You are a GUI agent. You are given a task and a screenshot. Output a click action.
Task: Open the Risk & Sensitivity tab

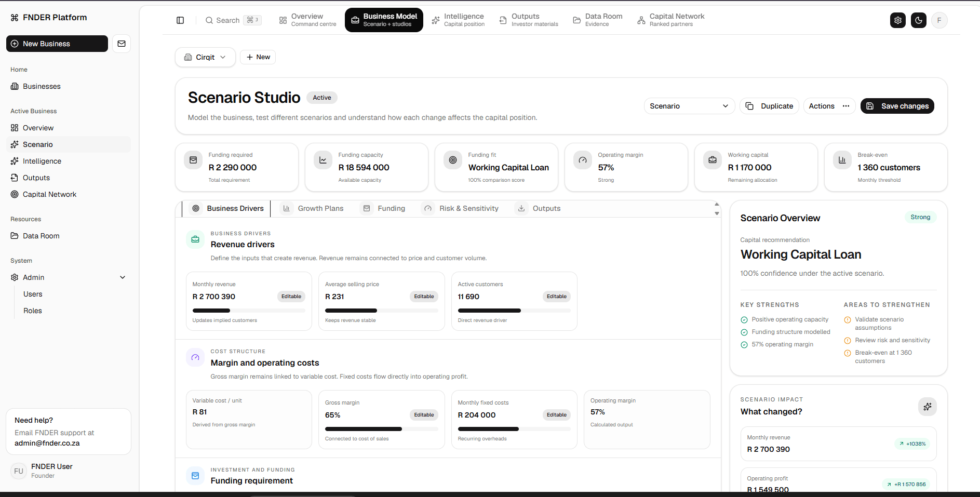(x=459, y=208)
